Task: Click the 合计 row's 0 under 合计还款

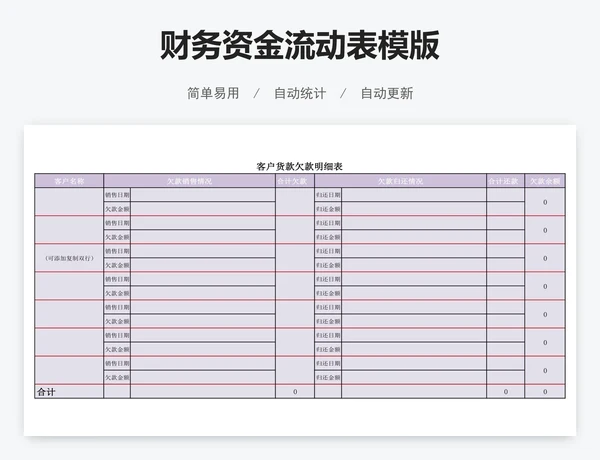Action: pyautogui.click(x=505, y=391)
